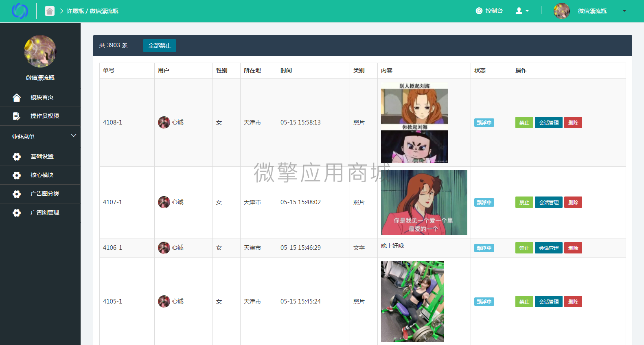The image size is (644, 345).
Task: Click the 微信漂流瓶 name under sidebar avatar
Action: point(40,78)
